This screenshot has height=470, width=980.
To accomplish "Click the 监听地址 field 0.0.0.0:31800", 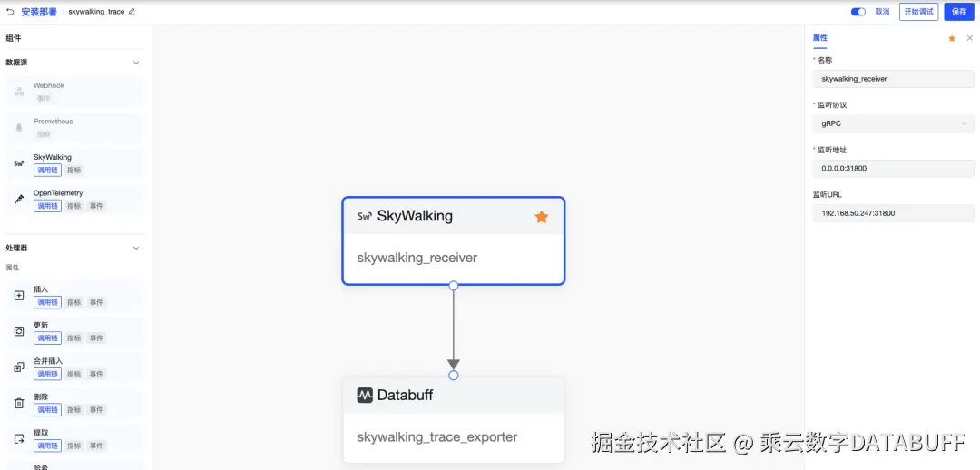I will (x=893, y=168).
